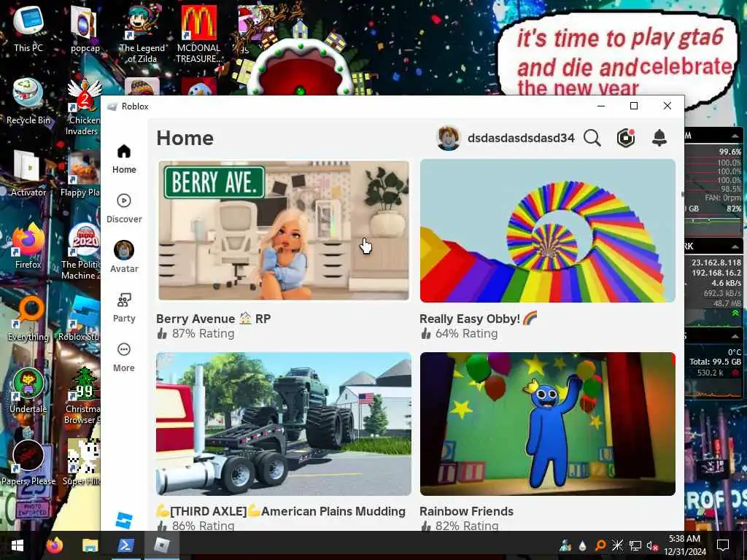Click the American Plains Mudding title
The height and width of the screenshot is (560, 747).
pyautogui.click(x=281, y=511)
